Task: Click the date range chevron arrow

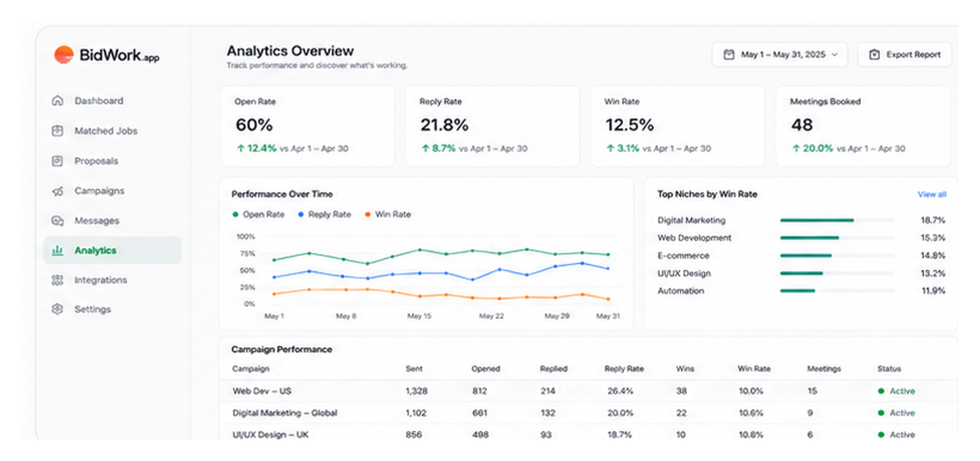Action: click(x=835, y=55)
